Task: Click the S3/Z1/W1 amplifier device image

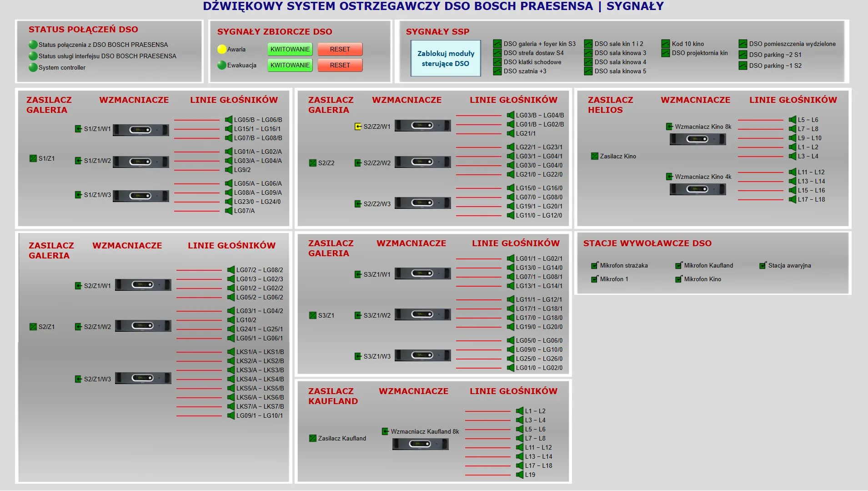Action: pyautogui.click(x=423, y=273)
